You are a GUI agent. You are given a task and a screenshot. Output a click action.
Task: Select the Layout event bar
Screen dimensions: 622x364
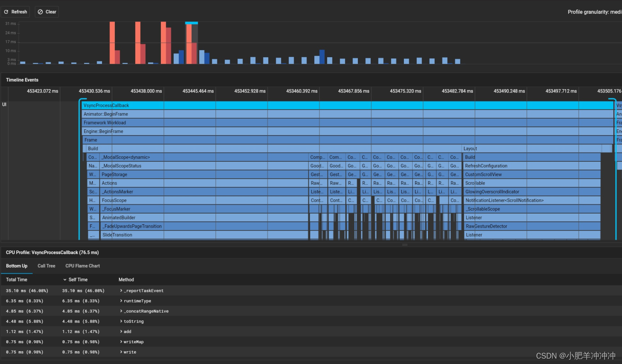[532, 148]
